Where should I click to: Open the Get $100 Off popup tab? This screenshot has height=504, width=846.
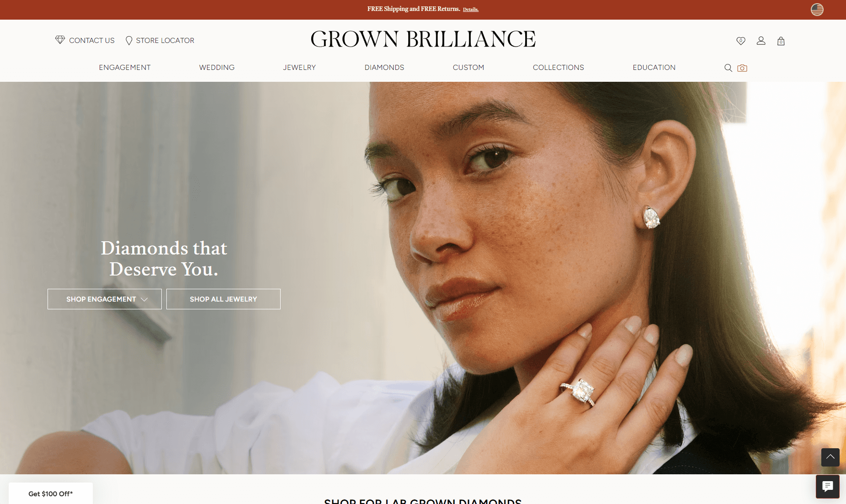tap(51, 493)
